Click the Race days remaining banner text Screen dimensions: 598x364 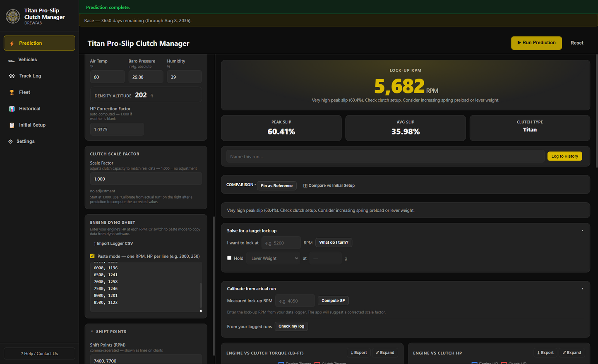[x=138, y=20]
